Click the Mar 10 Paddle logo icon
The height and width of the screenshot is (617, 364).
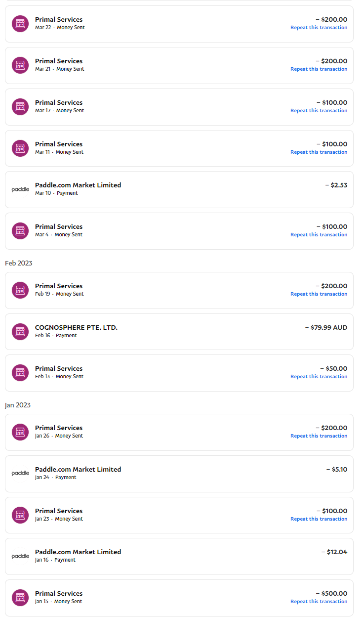20,189
